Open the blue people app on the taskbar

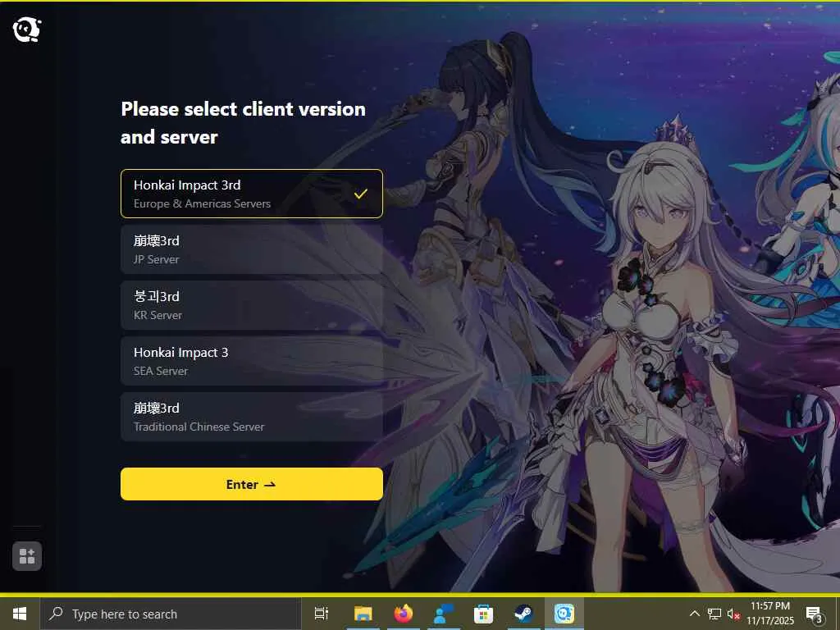click(x=443, y=614)
